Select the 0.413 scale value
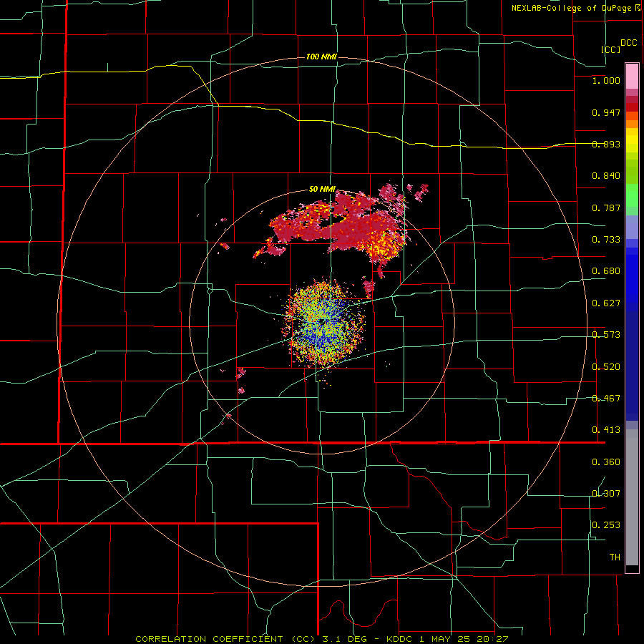Image resolution: width=644 pixels, height=644 pixels. [x=606, y=430]
